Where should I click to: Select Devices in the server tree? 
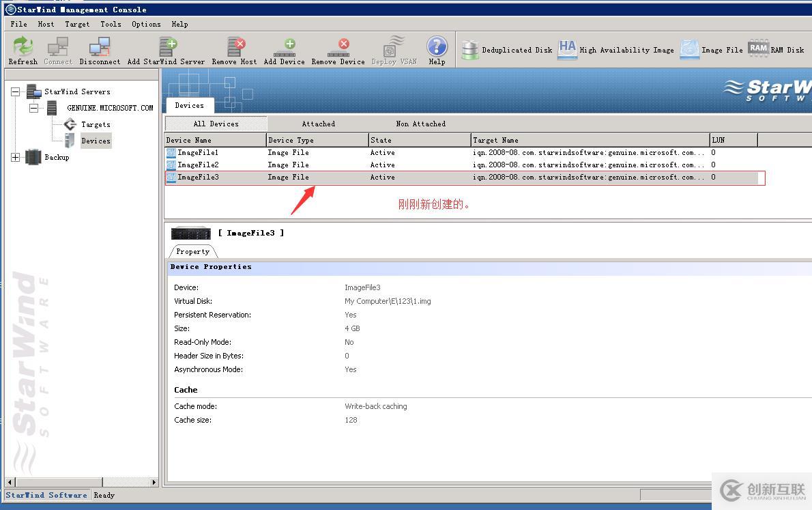[96, 141]
